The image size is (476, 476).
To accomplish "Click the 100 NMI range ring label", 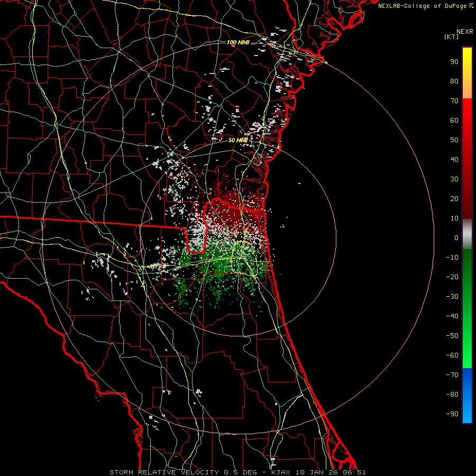I will pos(238,42).
